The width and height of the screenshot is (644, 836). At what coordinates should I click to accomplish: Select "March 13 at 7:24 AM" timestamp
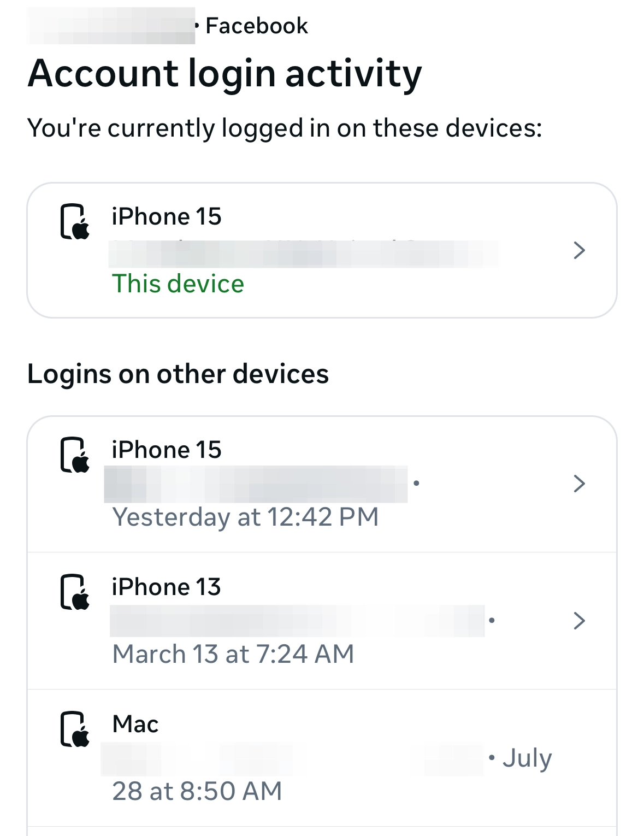(x=233, y=654)
